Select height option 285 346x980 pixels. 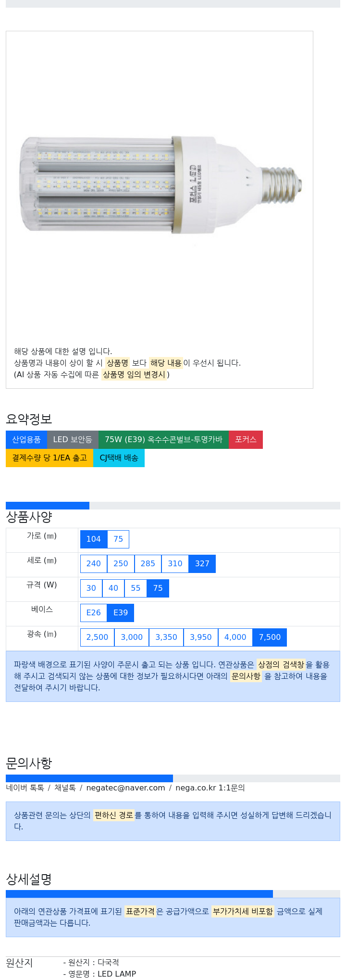[148, 564]
